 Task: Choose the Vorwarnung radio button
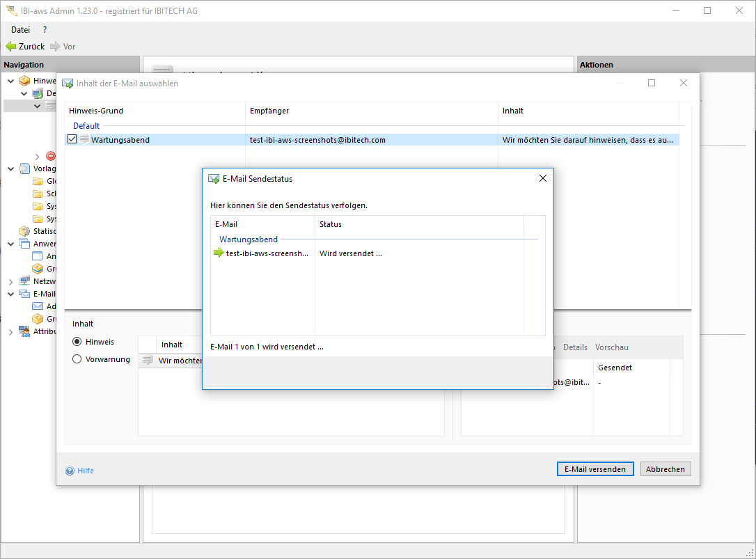[77, 359]
